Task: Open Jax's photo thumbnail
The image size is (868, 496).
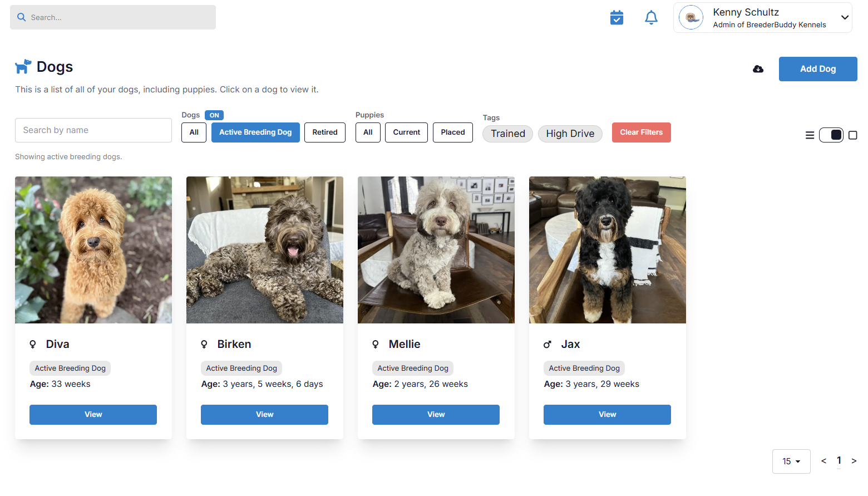Action: click(608, 250)
